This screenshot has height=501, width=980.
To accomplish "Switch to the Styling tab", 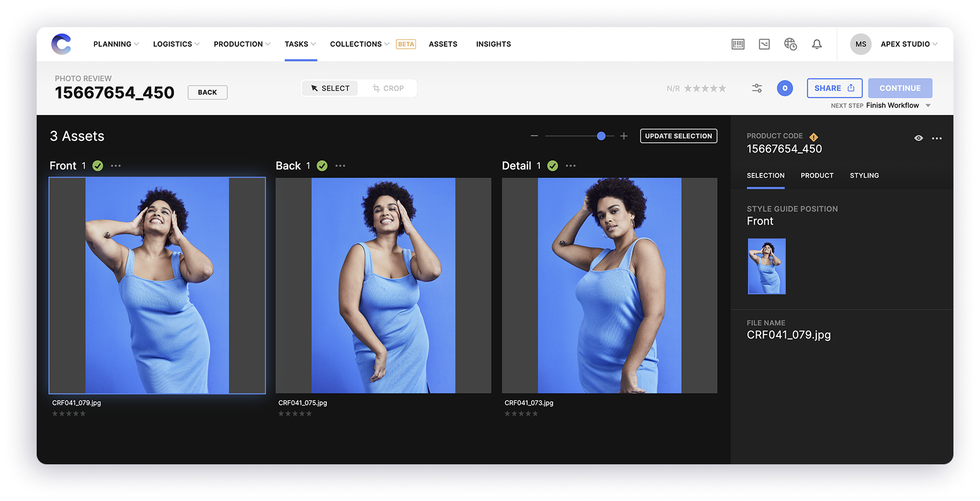I will [x=864, y=176].
